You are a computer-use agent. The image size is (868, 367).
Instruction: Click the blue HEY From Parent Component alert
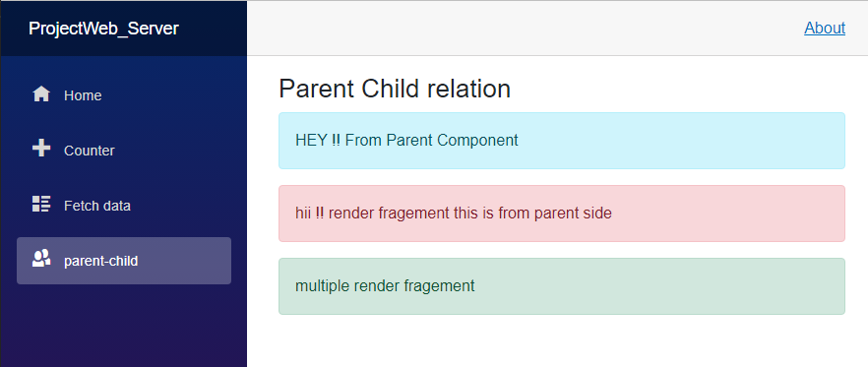tap(562, 141)
